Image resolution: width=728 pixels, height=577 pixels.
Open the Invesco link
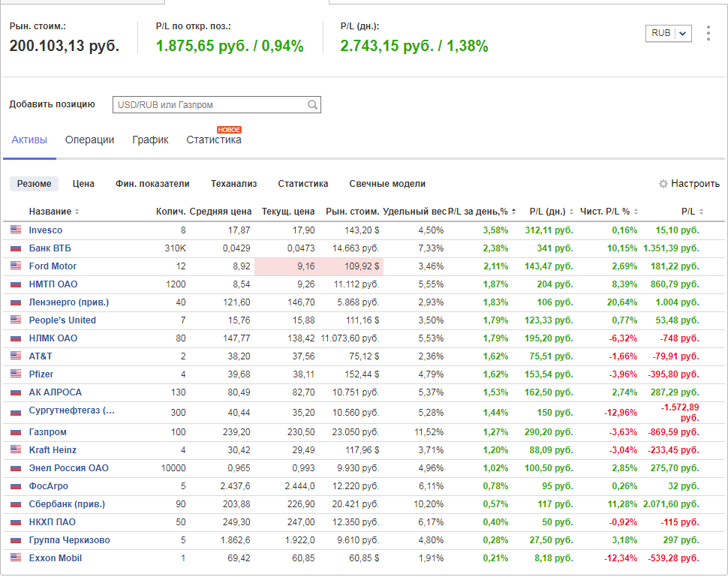pyautogui.click(x=46, y=230)
